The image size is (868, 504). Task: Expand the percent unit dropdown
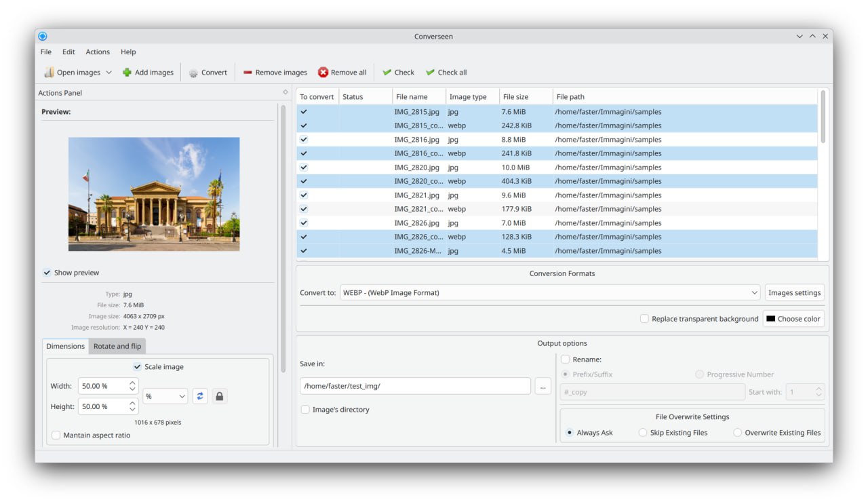[165, 396]
